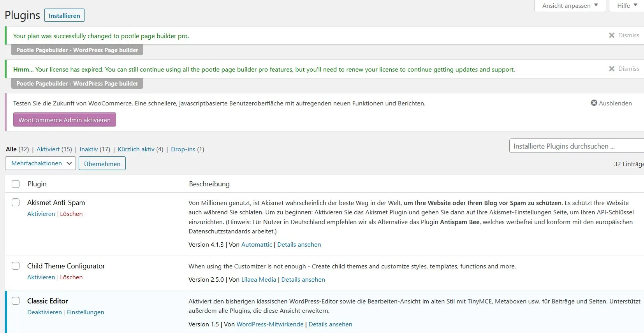Click the Child Theme Configurator plugin name
This screenshot has width=644, height=333.
point(66,266)
